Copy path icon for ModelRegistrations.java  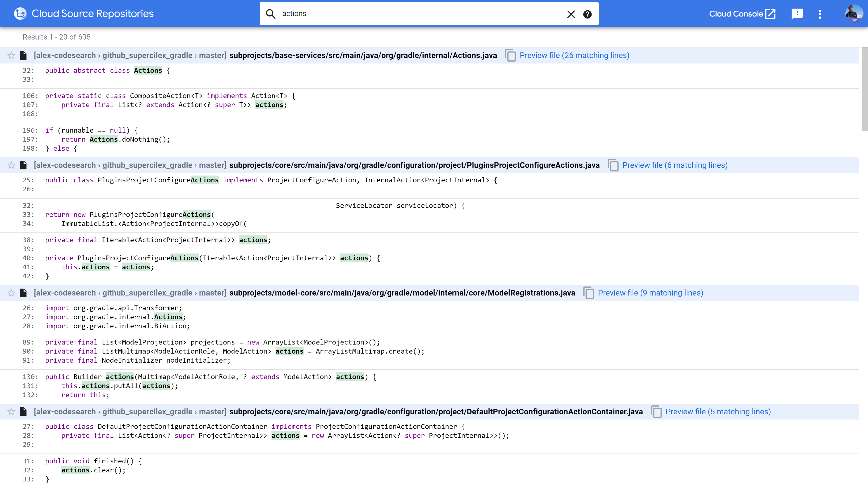(x=589, y=293)
